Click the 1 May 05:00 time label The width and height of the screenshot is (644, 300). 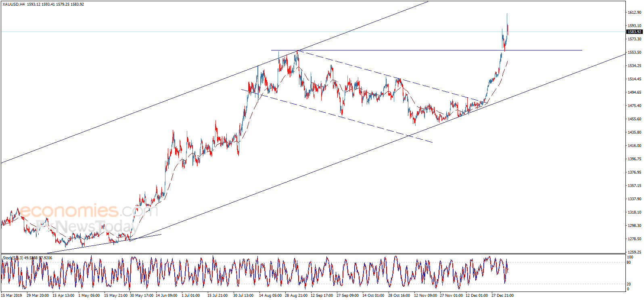pyautogui.click(x=89, y=296)
